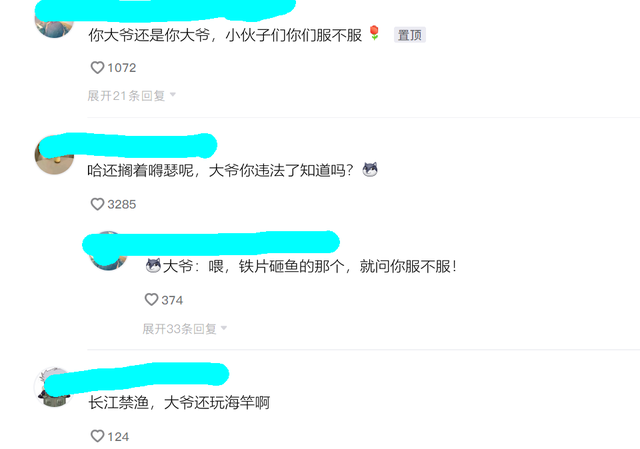640x449 pixels.
Task: Click the rose emoji in the pinned comment
Action: (374, 33)
